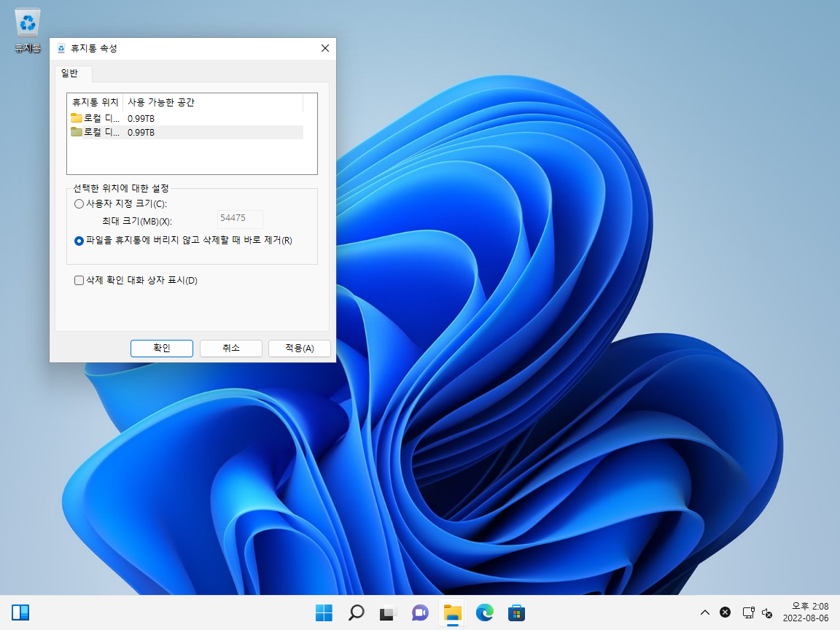840x630 pixels.
Task: Select the first 로컬 디... drive folder icon
Action: pos(76,118)
